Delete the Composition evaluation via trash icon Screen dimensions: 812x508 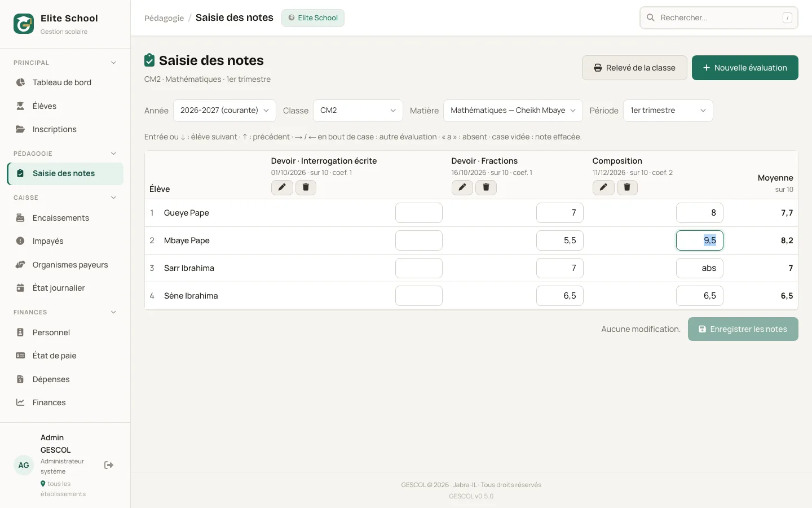627,187
